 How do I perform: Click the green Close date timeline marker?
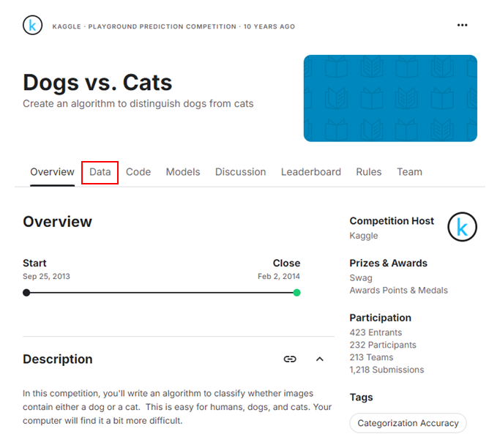pos(296,293)
